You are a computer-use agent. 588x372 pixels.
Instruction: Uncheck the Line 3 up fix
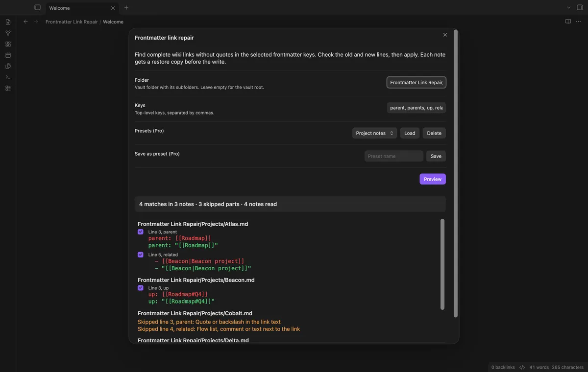[141, 288]
